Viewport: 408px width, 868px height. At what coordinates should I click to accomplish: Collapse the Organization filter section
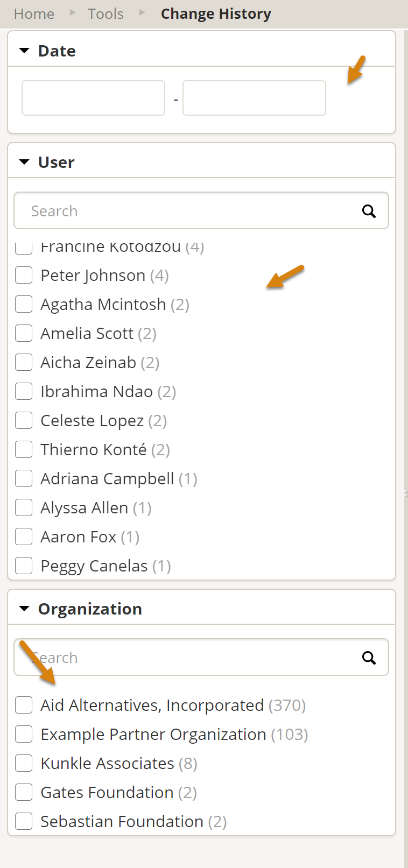[x=24, y=609]
